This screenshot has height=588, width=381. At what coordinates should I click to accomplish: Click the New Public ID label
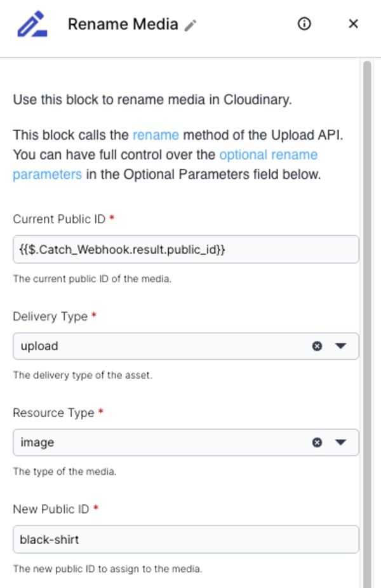coord(51,509)
